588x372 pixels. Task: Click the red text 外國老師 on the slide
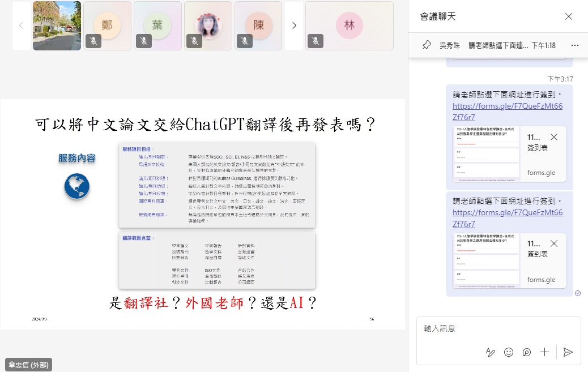click(x=215, y=302)
